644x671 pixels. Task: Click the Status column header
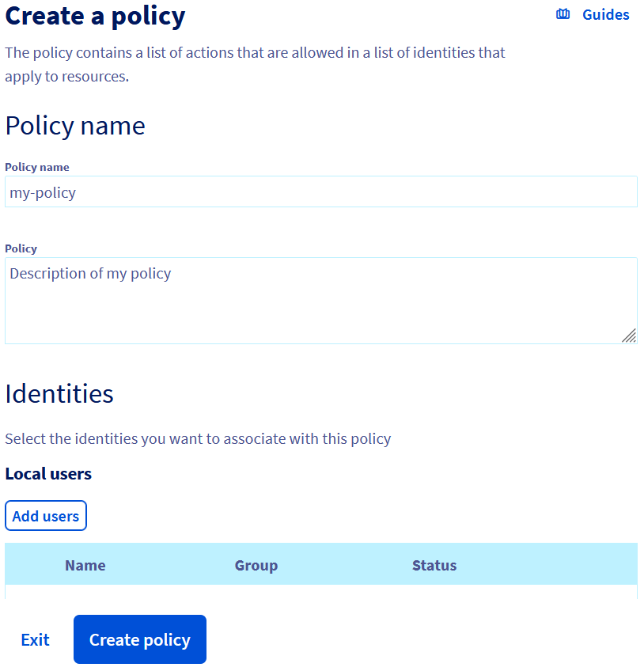tap(434, 565)
